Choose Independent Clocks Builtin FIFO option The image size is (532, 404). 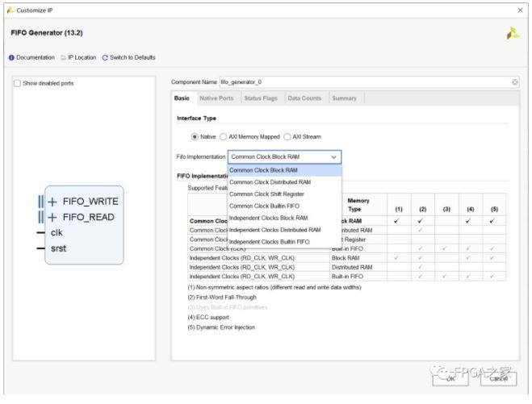pyautogui.click(x=284, y=242)
